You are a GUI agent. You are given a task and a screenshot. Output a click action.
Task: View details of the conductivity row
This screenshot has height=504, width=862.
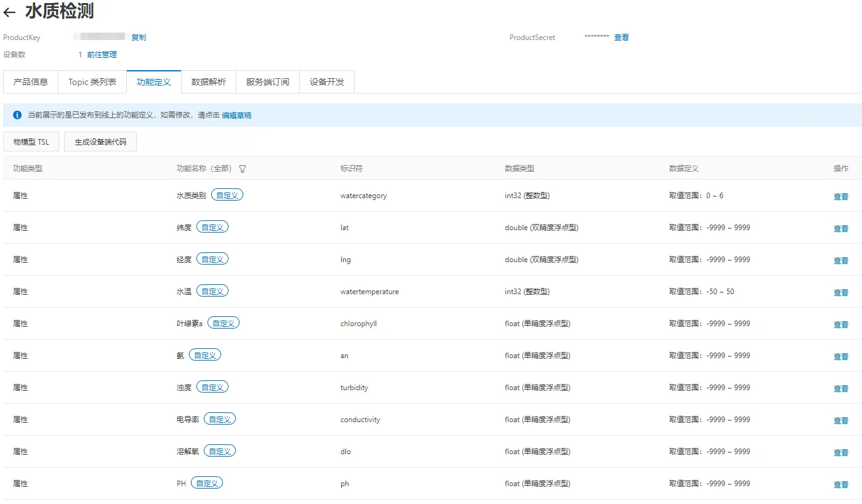841,421
